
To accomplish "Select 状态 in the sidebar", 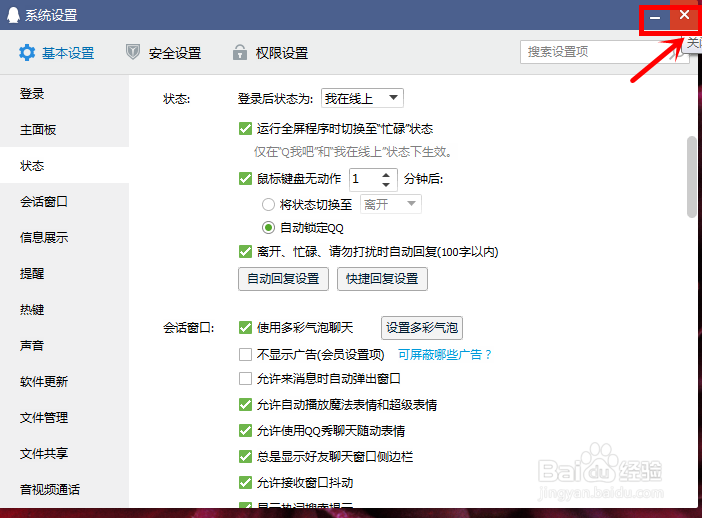I will pyautogui.click(x=64, y=165).
